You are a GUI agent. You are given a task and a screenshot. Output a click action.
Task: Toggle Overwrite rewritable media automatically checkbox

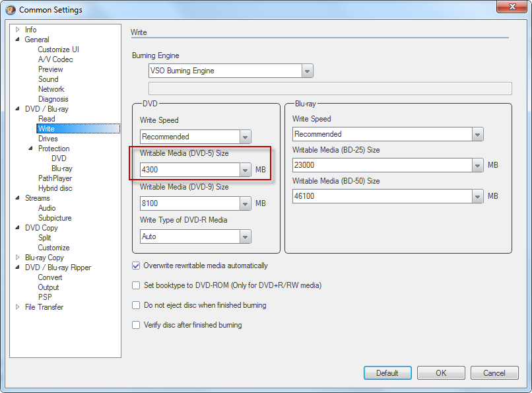(137, 266)
